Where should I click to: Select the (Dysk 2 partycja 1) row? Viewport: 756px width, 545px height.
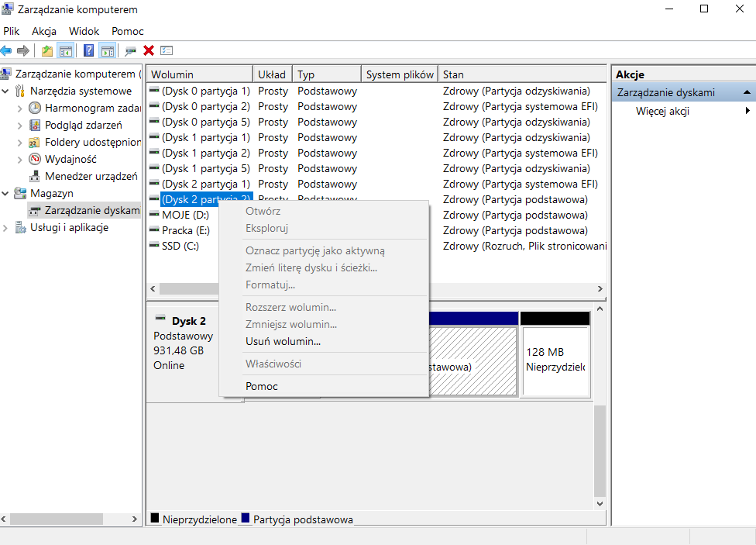(376, 184)
